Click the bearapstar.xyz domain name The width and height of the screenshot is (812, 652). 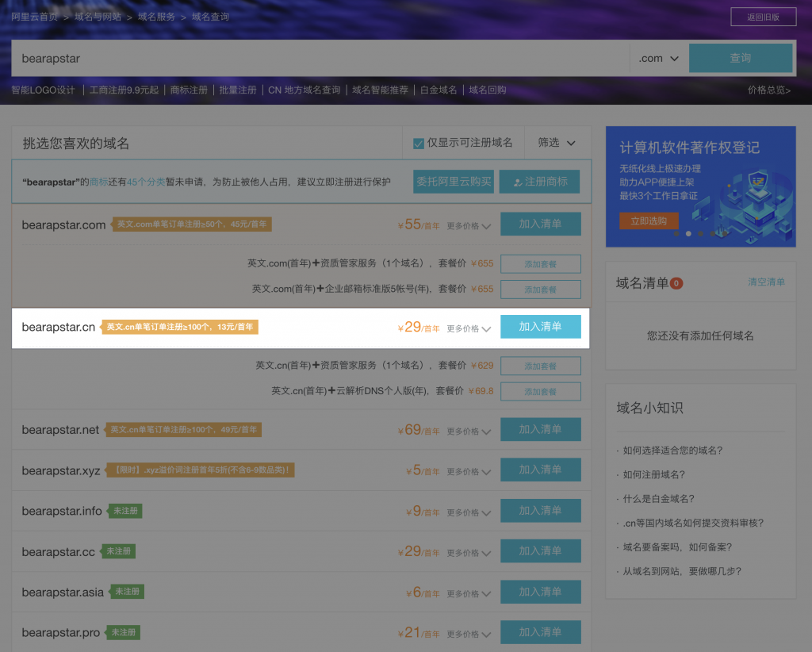[x=61, y=470]
